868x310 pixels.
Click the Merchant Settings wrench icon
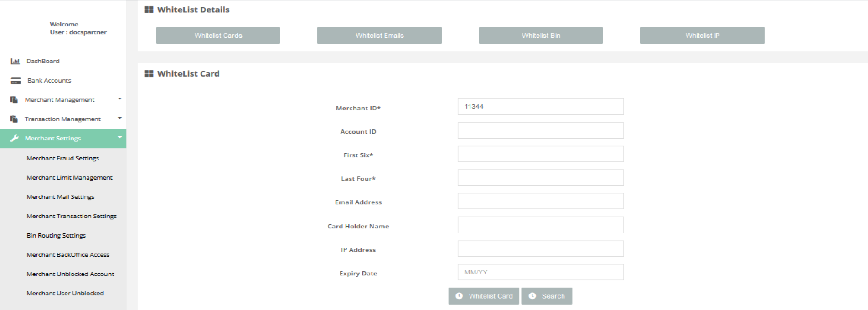point(15,138)
